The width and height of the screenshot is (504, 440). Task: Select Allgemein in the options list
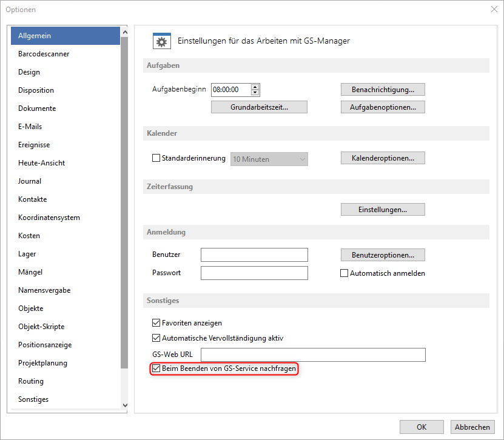click(x=66, y=36)
